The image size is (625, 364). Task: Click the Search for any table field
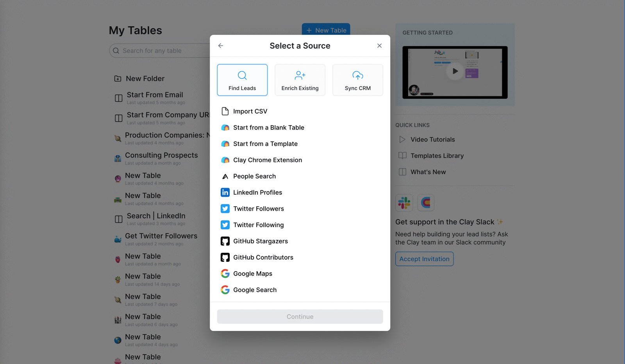click(x=160, y=51)
